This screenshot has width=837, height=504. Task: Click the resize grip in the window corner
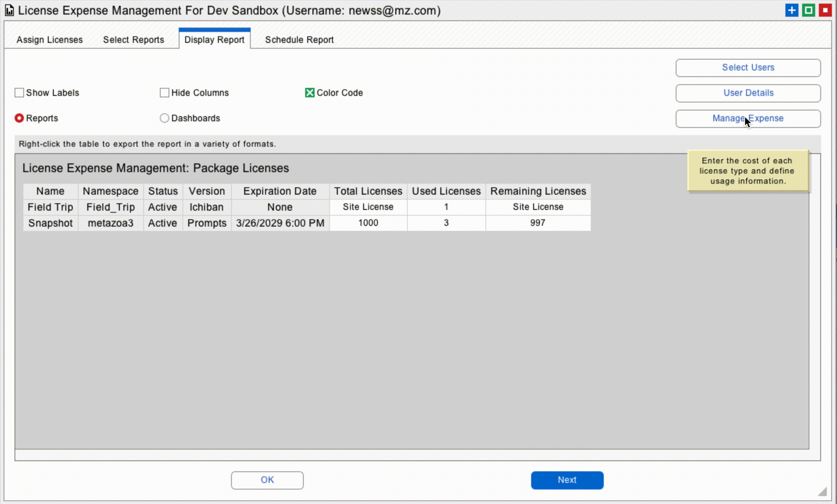(x=823, y=491)
